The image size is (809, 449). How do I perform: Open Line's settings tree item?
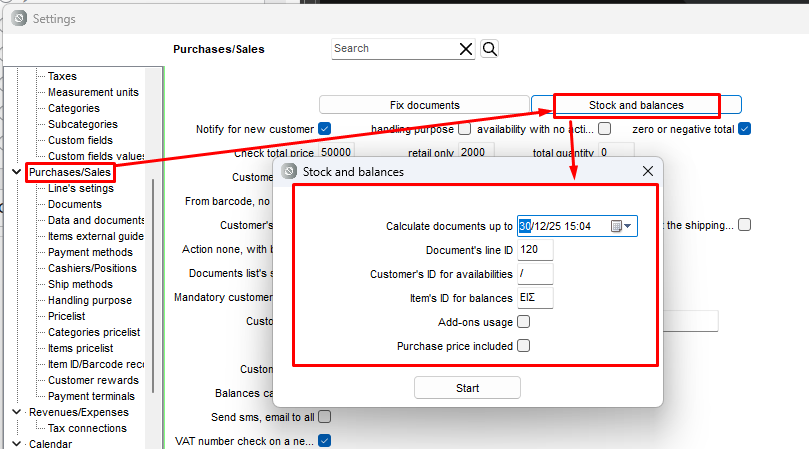click(80, 188)
